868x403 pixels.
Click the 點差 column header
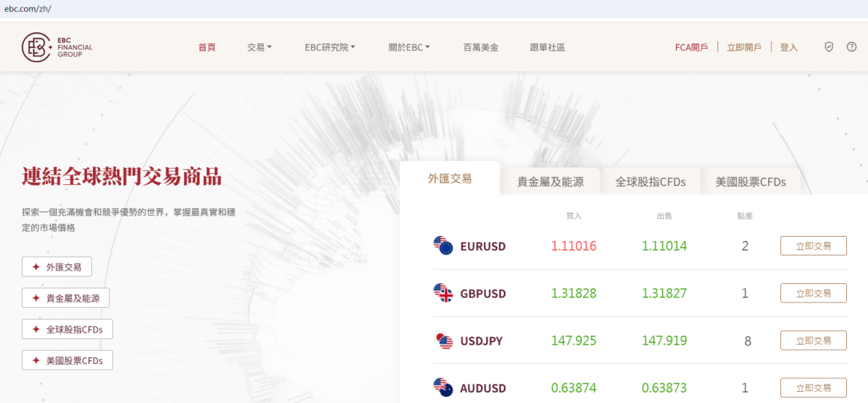(x=745, y=216)
